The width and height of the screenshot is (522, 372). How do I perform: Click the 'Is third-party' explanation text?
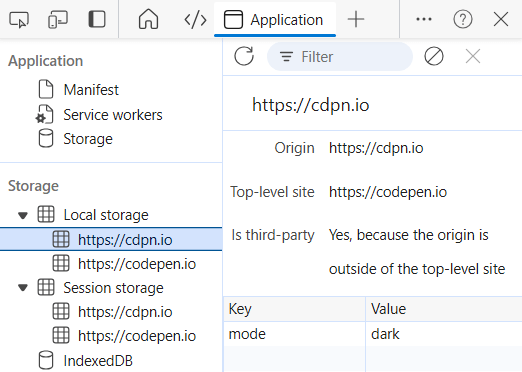click(x=417, y=252)
